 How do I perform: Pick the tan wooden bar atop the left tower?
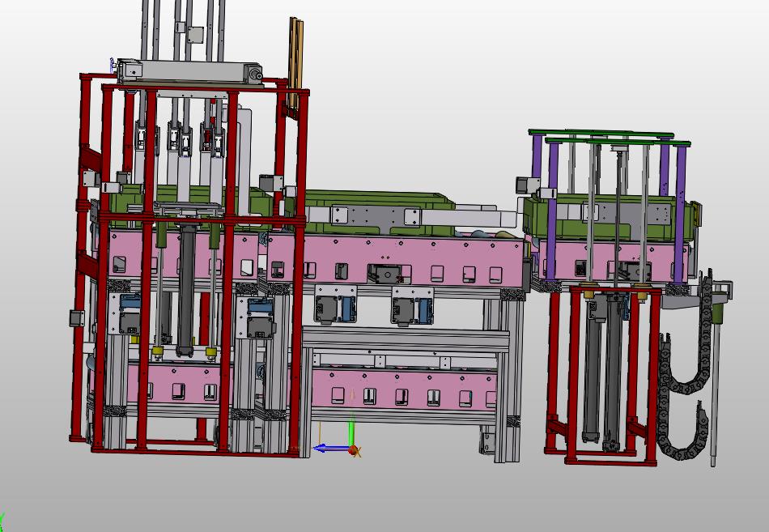[x=295, y=64]
